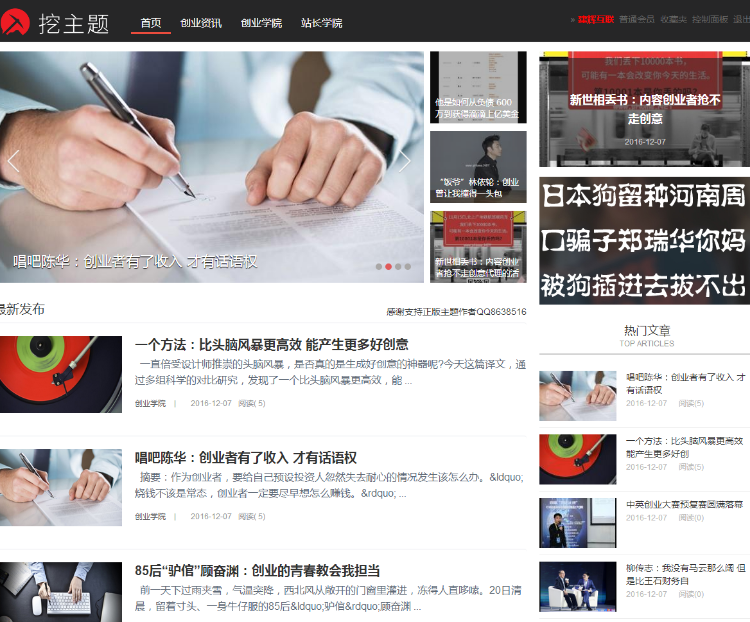Show previous slide with left arrow
The width and height of the screenshot is (750, 622).
point(13,161)
